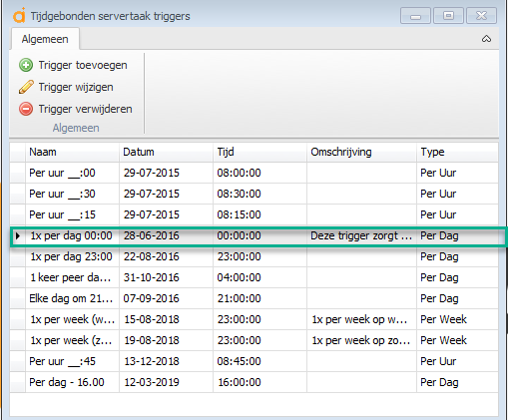Click the green plus Trigger toevoegen icon
The width and height of the screenshot is (508, 420).
click(x=26, y=65)
